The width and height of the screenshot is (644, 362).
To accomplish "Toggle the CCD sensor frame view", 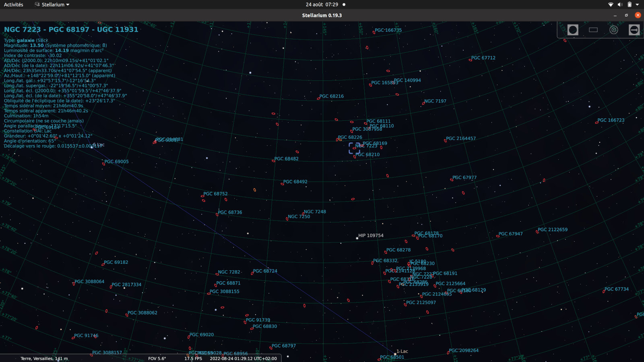I will pos(593,30).
